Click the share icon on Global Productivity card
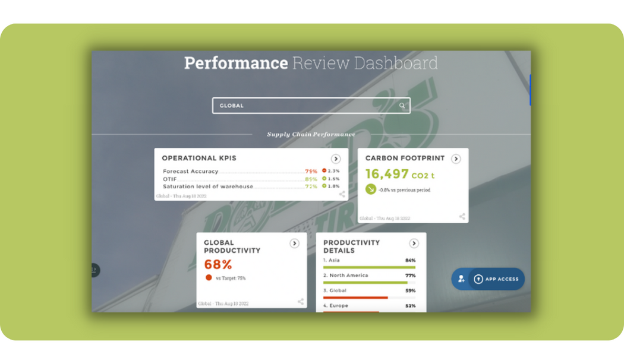The image size is (624, 364). pos(300,302)
